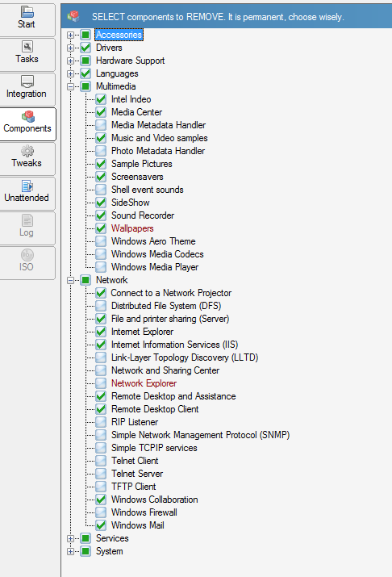Click the Log page icon
The width and height of the screenshot is (392, 577).
coord(27,220)
